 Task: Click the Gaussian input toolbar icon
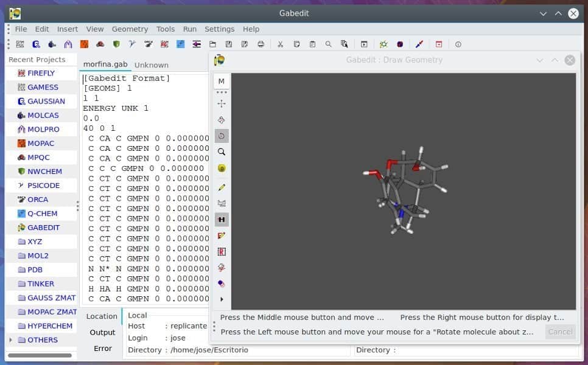(x=36, y=44)
